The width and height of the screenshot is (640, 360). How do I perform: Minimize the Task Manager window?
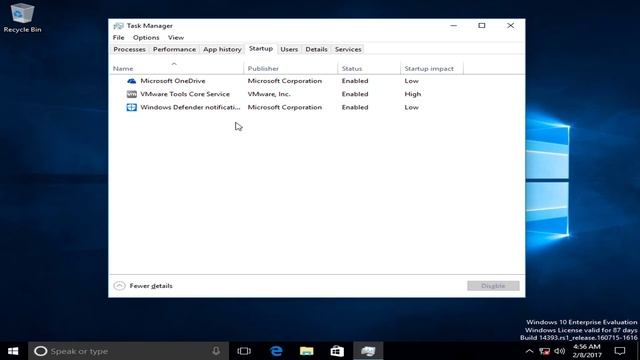point(453,26)
